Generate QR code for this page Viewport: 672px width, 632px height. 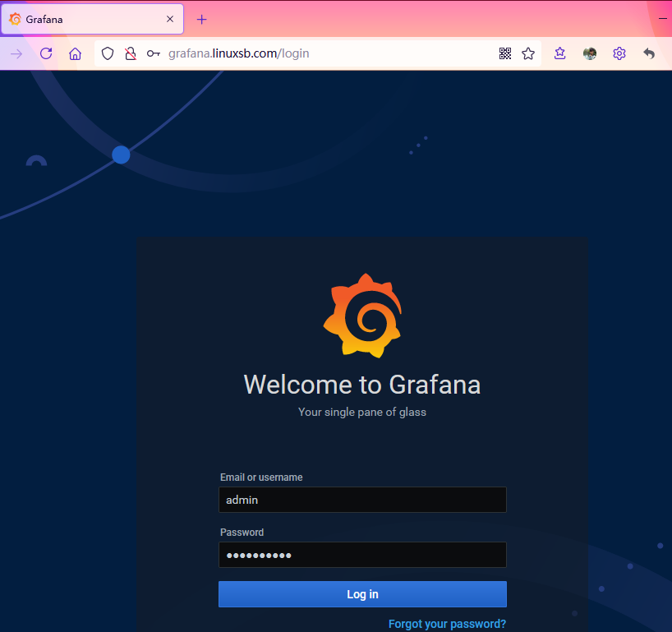505,53
